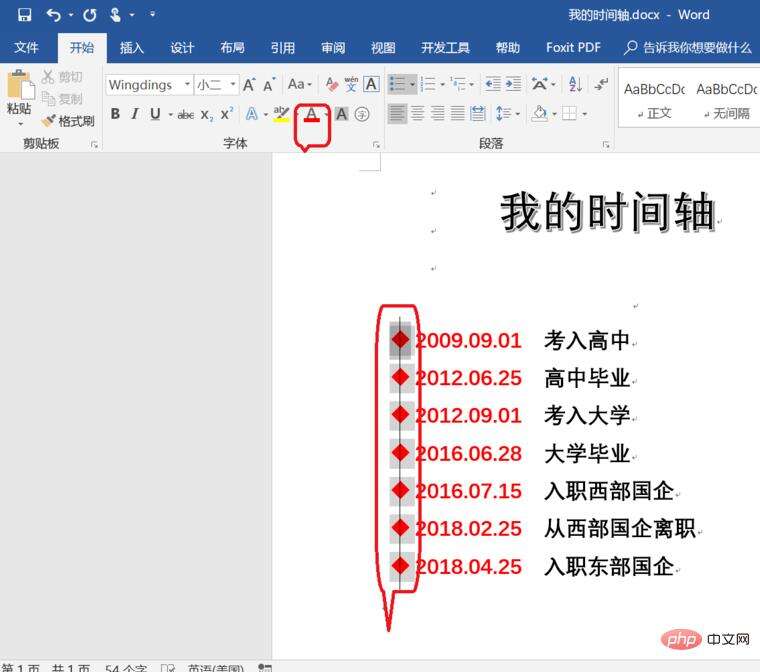Click the grow font icon
The image size is (760, 672).
(x=249, y=84)
